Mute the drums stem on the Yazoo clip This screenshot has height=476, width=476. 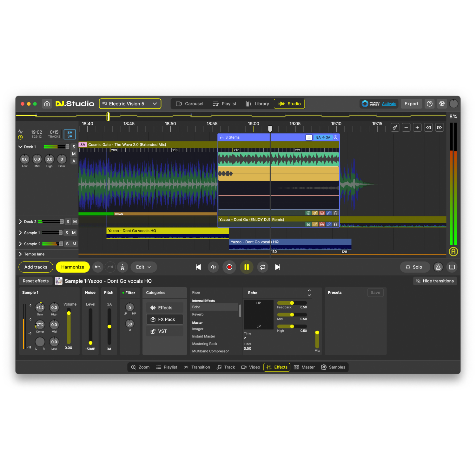308,224
